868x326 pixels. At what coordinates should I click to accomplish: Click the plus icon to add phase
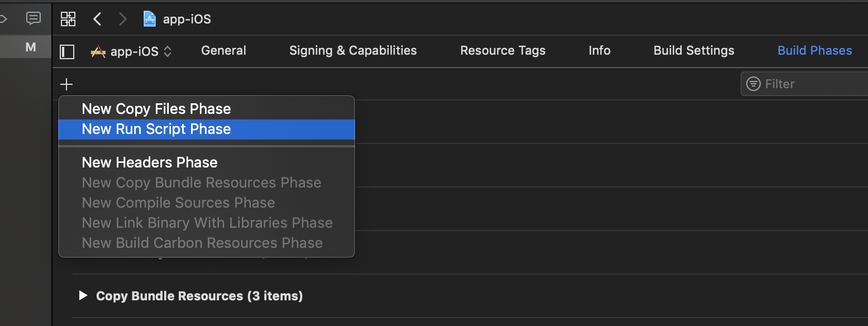(66, 84)
